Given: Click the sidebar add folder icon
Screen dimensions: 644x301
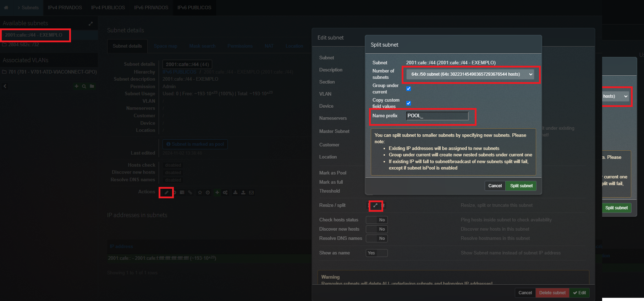Looking at the screenshot, I should click(92, 86).
